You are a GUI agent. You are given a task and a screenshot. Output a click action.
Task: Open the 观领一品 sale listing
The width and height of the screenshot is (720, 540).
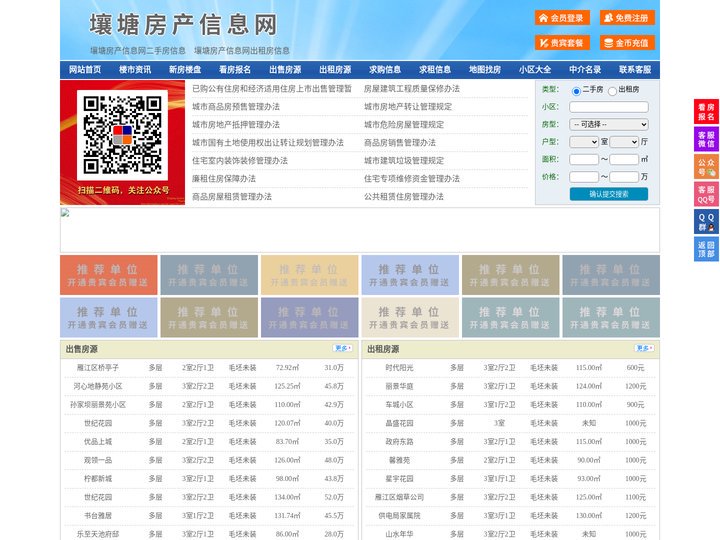[98, 460]
